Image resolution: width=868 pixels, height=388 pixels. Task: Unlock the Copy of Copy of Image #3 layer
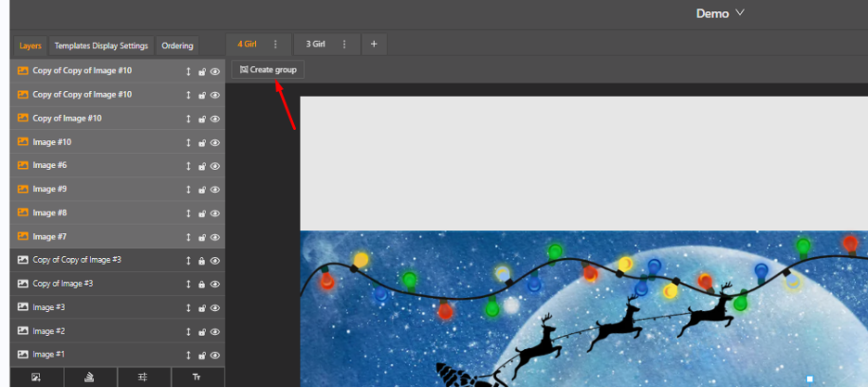coord(202,261)
